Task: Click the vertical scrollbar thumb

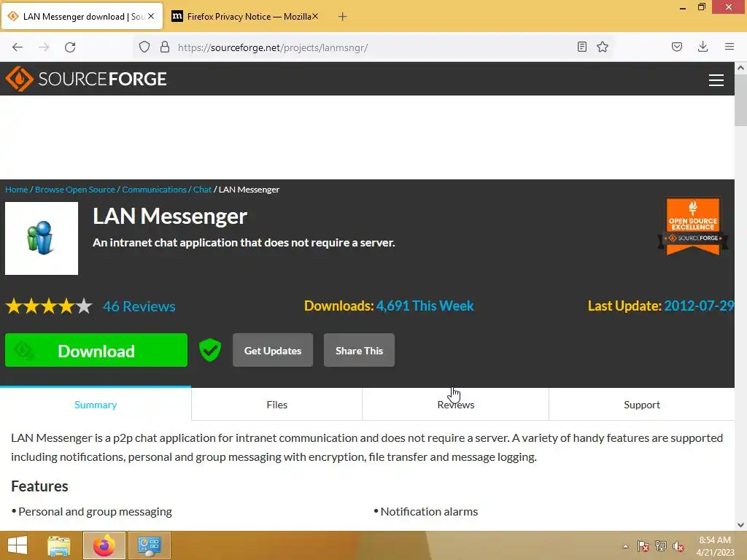Action: (x=741, y=101)
